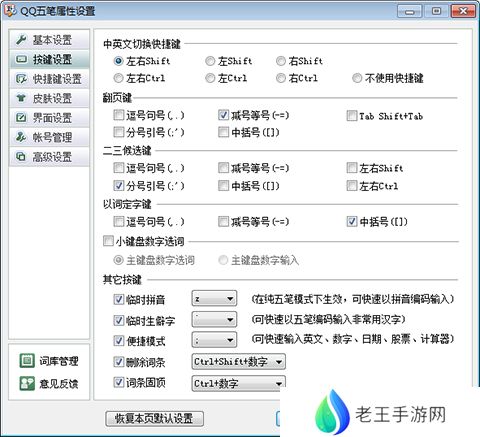
Task: Switch to 快捷键设置 tab
Action: coord(49,79)
